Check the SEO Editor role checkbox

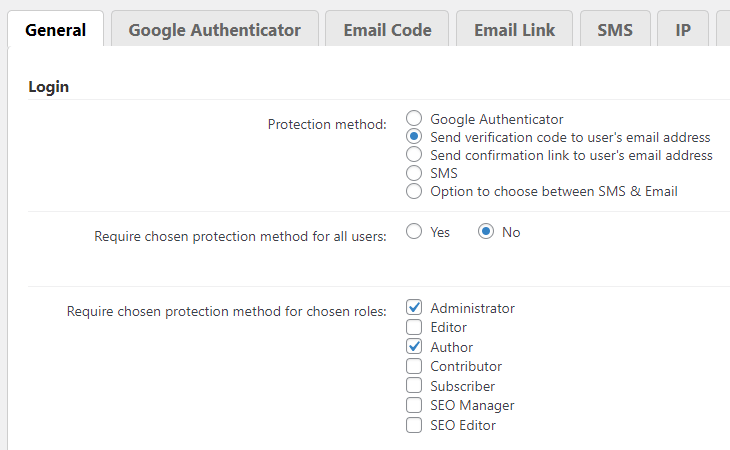pyautogui.click(x=414, y=425)
